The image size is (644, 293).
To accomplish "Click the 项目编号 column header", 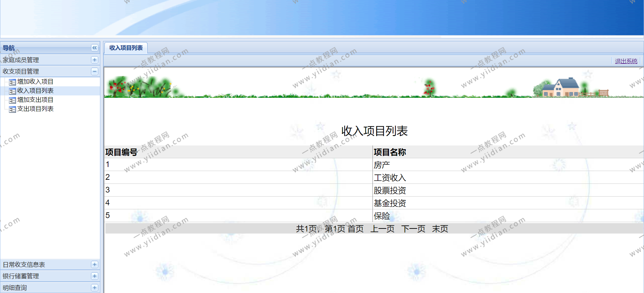I will [x=239, y=152].
